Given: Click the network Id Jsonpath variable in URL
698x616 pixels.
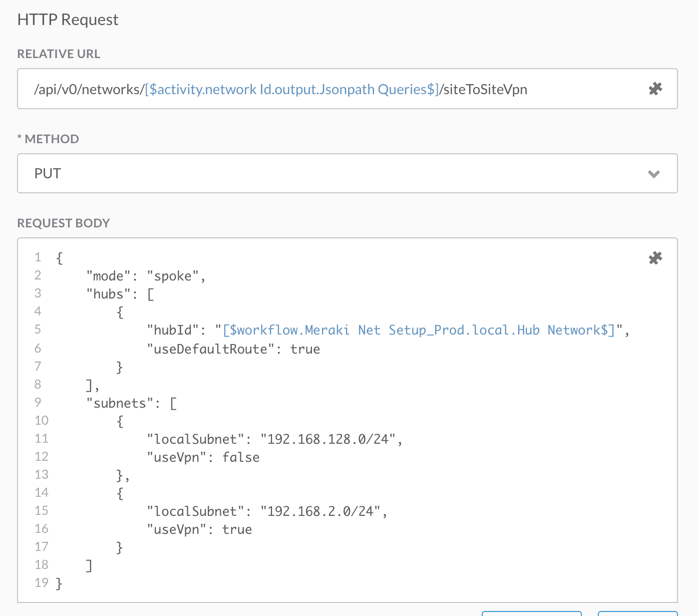Looking at the screenshot, I should pyautogui.click(x=291, y=90).
